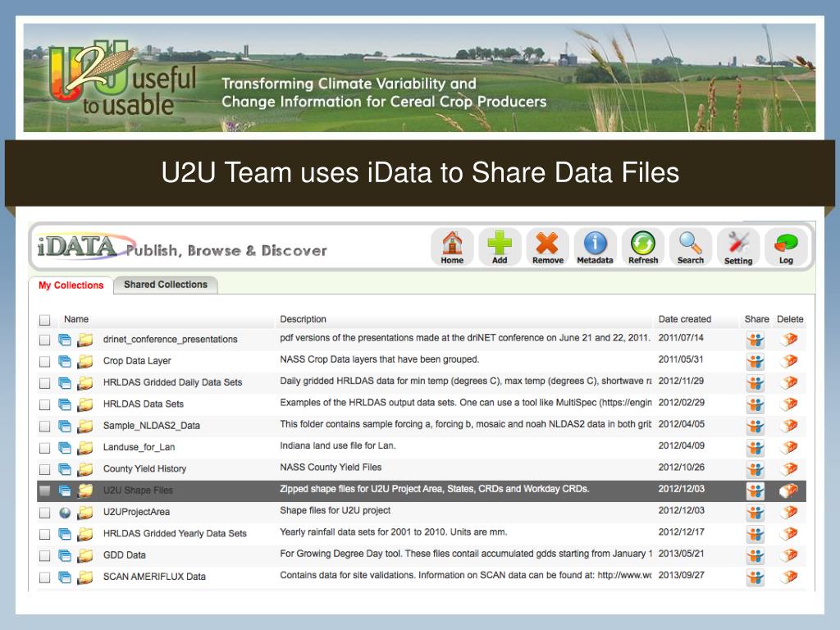Share the U2UProjectArea collection
Image resolution: width=840 pixels, height=630 pixels.
tap(756, 512)
